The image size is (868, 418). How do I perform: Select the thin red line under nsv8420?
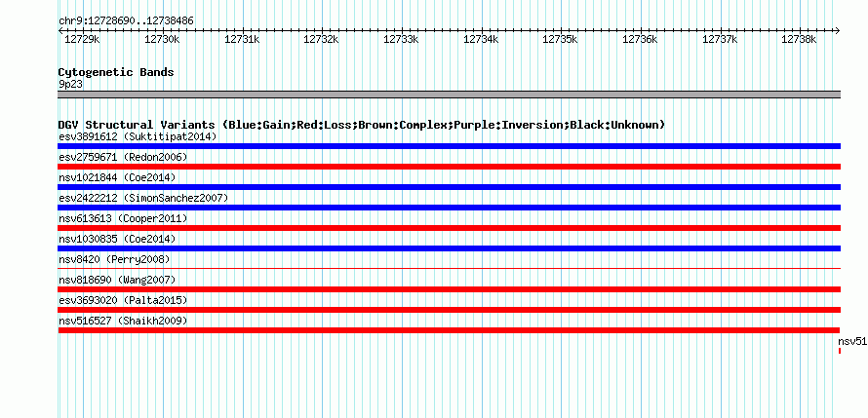(x=449, y=269)
